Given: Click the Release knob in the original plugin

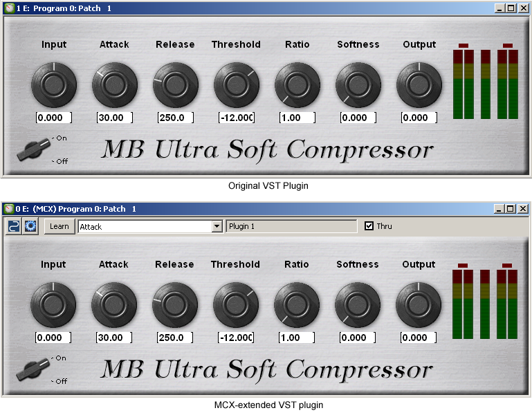Looking at the screenshot, I should 175,85.
